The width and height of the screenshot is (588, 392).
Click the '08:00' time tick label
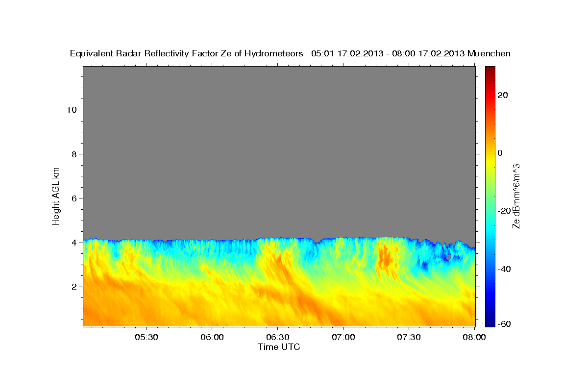click(474, 338)
